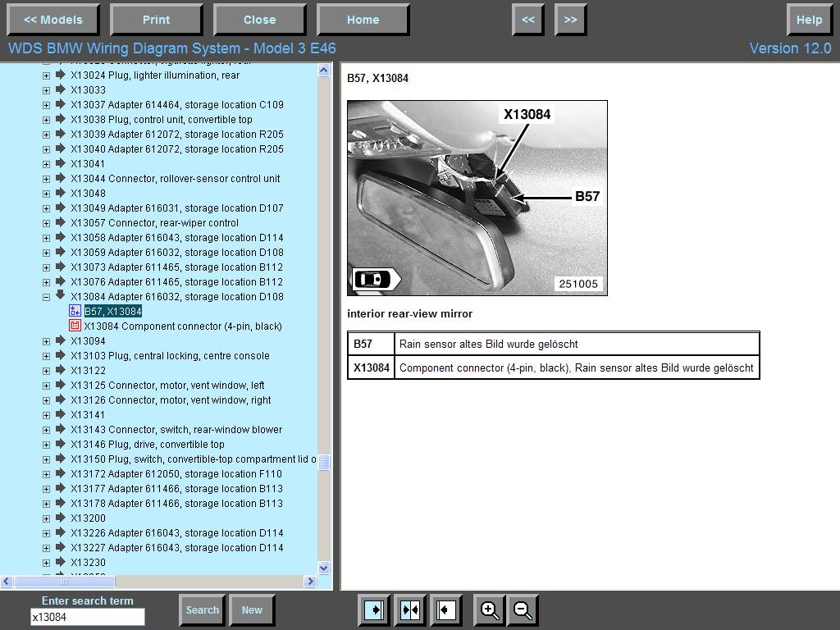
Task: Open X13084 Component connector (4-pin, black)
Action: point(183,326)
